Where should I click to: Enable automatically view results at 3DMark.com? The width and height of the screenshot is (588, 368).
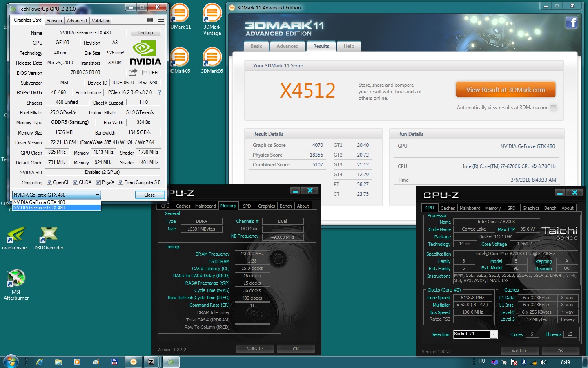[x=553, y=108]
